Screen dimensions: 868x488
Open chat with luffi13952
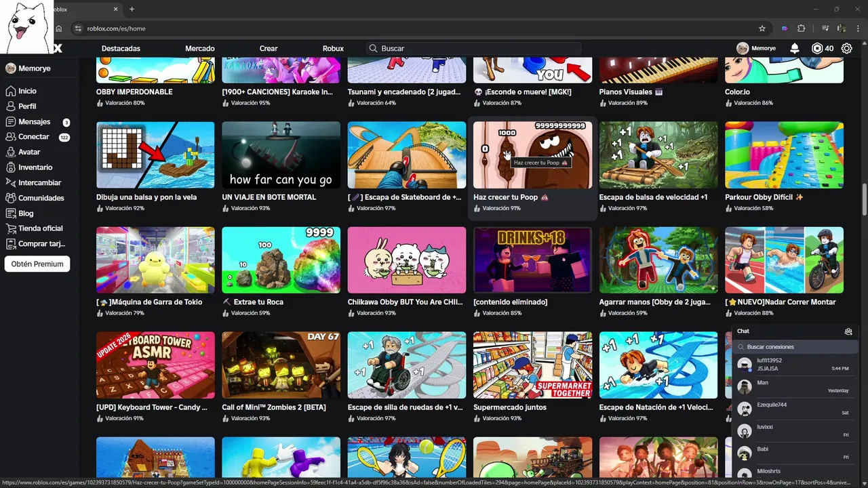point(795,365)
